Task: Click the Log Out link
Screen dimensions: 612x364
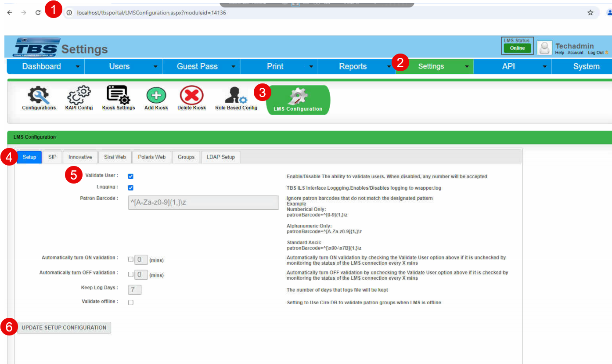Action: coord(596,53)
